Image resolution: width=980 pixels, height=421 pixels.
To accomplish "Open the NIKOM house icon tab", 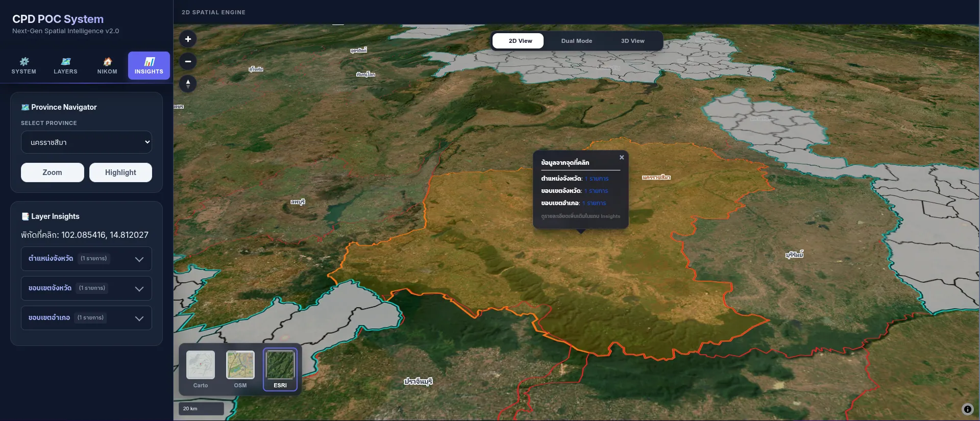I will [x=107, y=66].
